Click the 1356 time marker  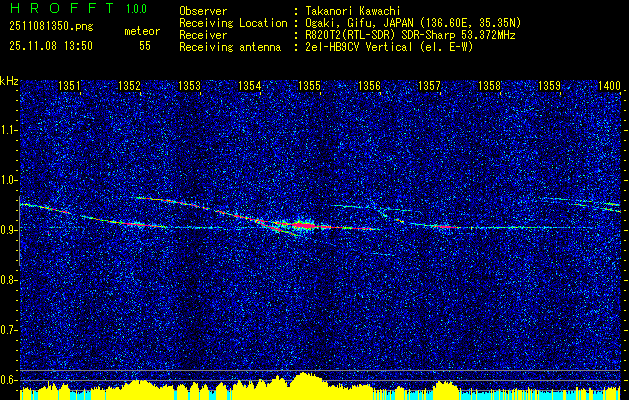369,85
